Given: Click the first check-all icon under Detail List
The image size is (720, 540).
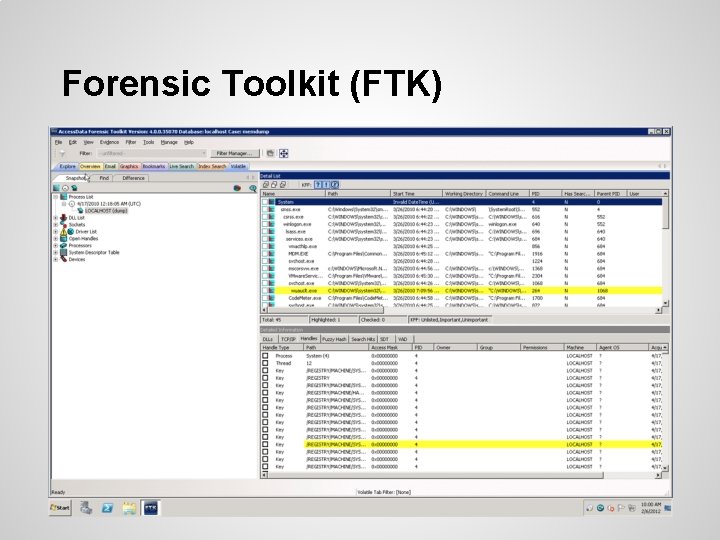Looking at the screenshot, I should tap(265, 185).
